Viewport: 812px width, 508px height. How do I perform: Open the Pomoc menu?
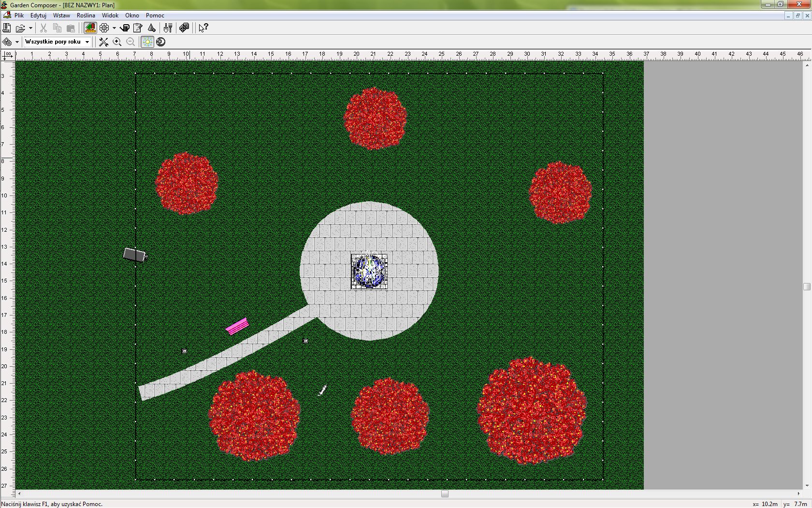(x=155, y=15)
